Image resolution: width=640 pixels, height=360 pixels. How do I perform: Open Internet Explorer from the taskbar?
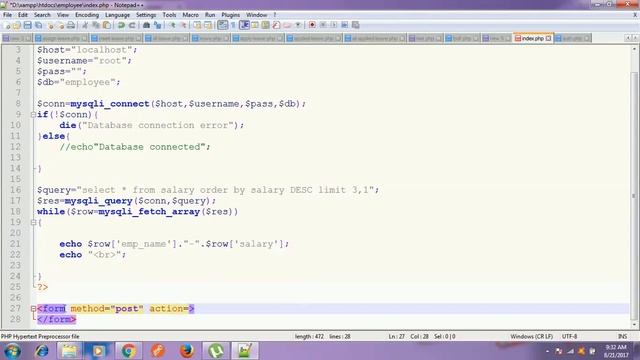[x=41, y=351]
